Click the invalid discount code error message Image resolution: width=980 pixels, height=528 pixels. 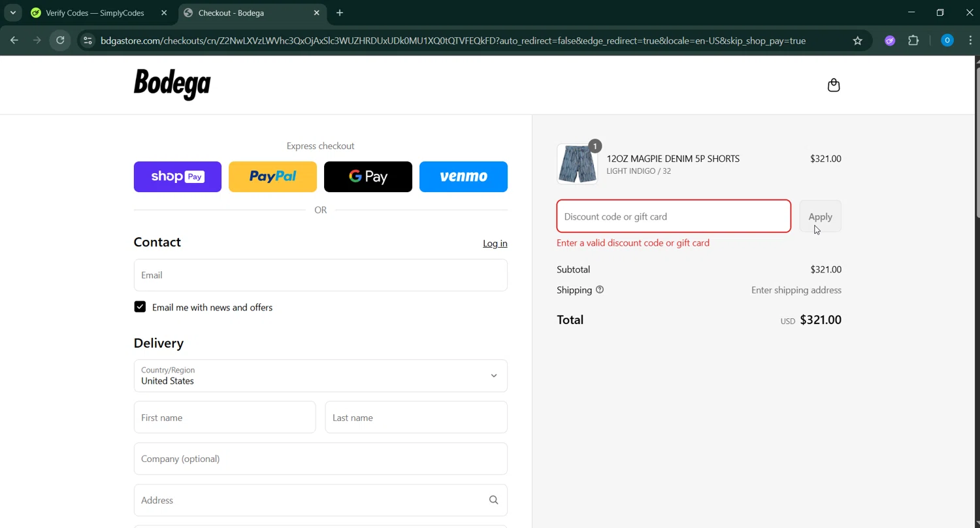pos(633,242)
